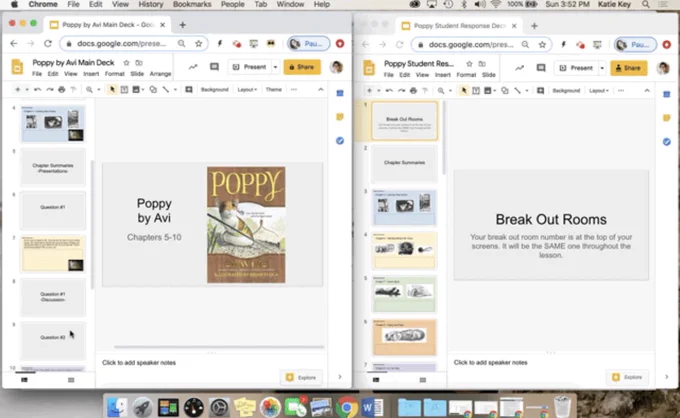680x418 pixels.
Task: Open Layout dropdown in Student Response toolbar
Action: click(x=599, y=91)
